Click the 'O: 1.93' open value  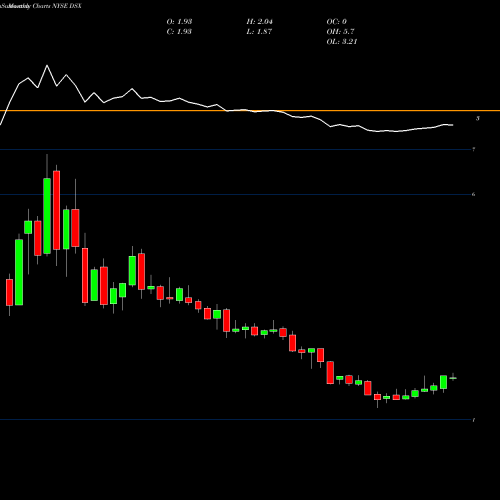point(179,22)
